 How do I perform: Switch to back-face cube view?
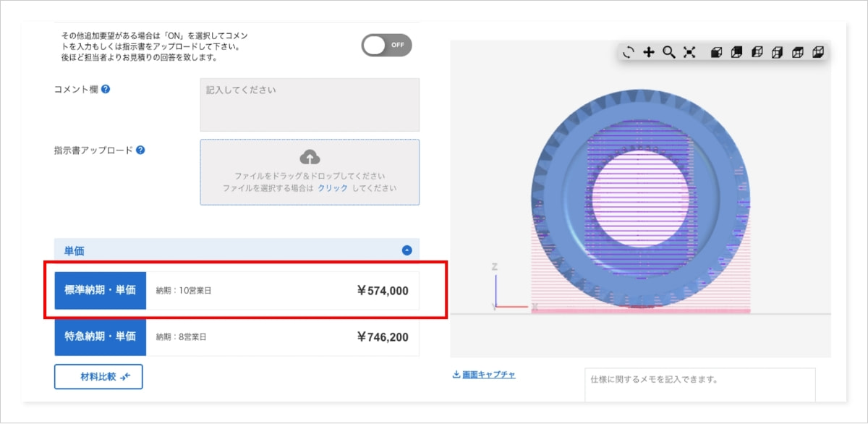[736, 52]
